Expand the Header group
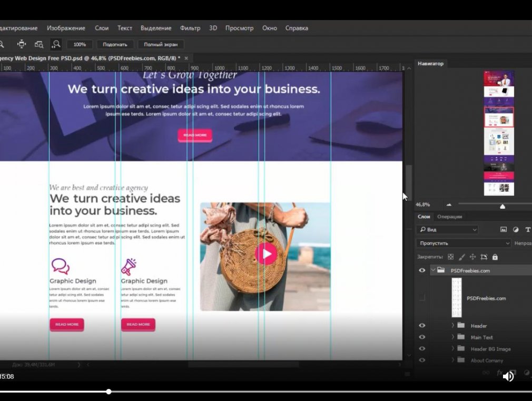Image resolution: width=532 pixels, height=401 pixels. click(452, 325)
